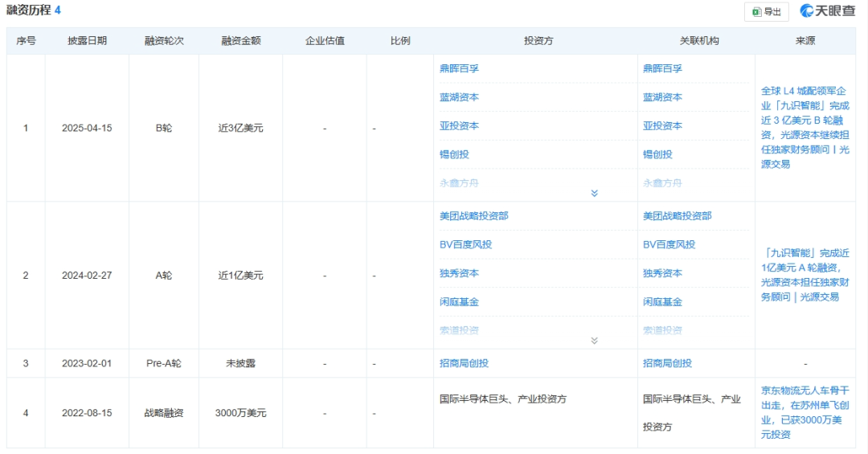Select the date 2023-02-01 cell
This screenshot has width=868, height=454.
tap(87, 364)
